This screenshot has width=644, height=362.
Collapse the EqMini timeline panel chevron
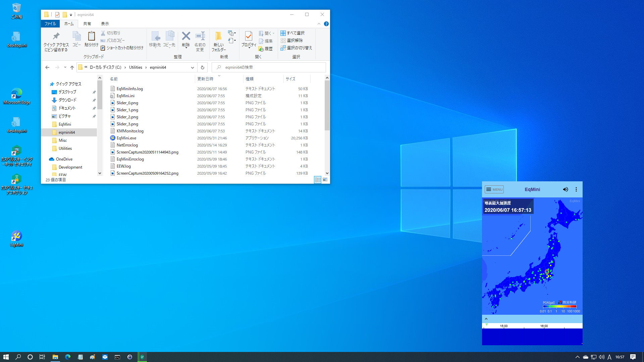(x=486, y=319)
